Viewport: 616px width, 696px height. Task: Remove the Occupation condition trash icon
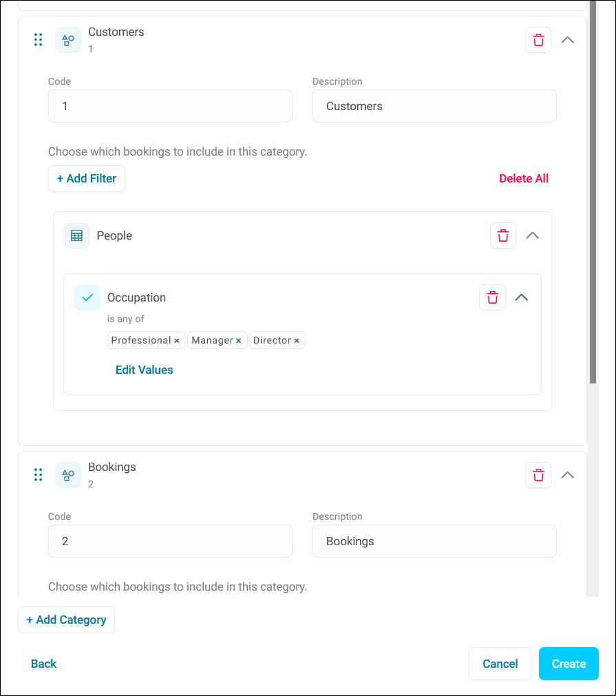coord(492,297)
